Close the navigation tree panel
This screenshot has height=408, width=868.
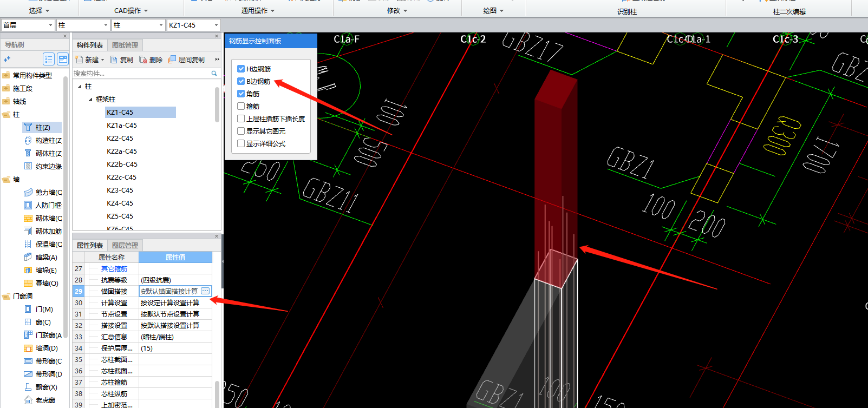click(x=65, y=36)
